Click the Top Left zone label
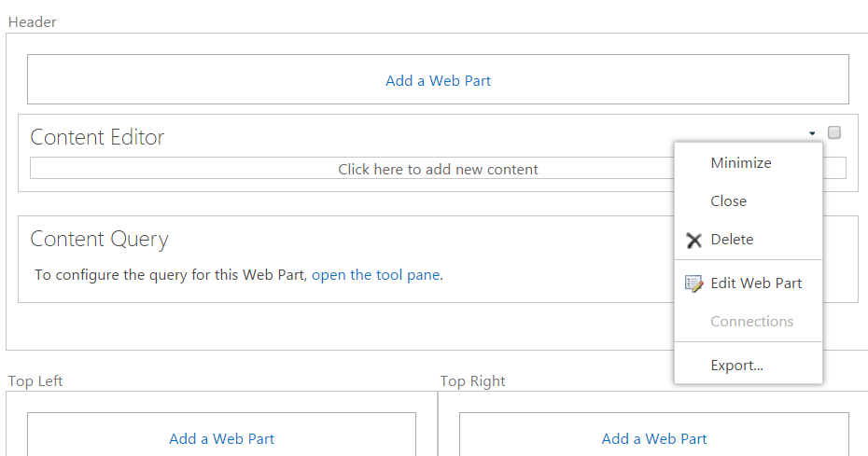Viewport: 868px width, 456px height. point(35,380)
